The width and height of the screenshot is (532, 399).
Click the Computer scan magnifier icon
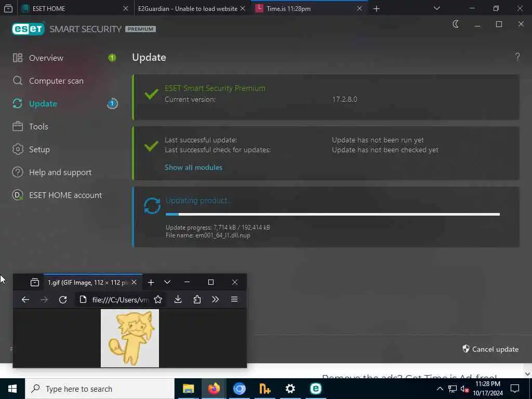(x=18, y=81)
